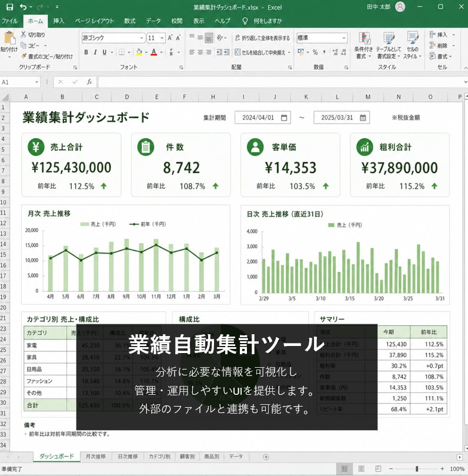The width and height of the screenshot is (468, 476).
Task: Click the Paste clipboard icon
Action: point(9,38)
